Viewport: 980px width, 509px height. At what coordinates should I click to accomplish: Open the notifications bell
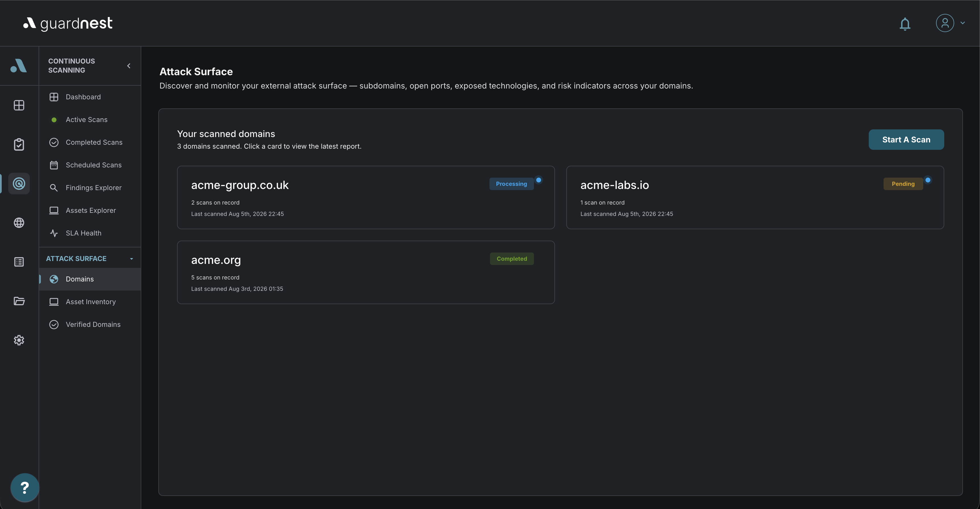[905, 24]
